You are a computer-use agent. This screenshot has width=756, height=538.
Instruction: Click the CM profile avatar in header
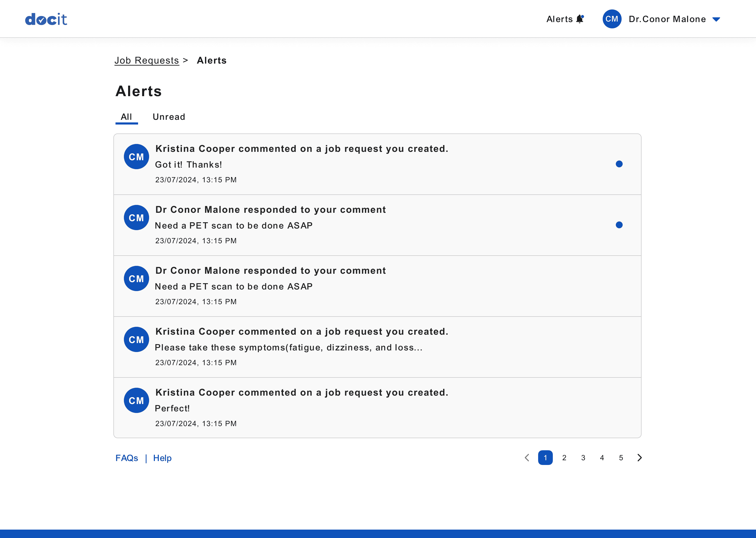(x=611, y=19)
